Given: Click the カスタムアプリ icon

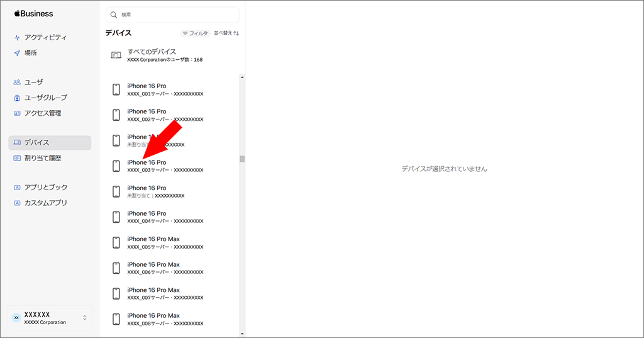Looking at the screenshot, I should coord(17,203).
